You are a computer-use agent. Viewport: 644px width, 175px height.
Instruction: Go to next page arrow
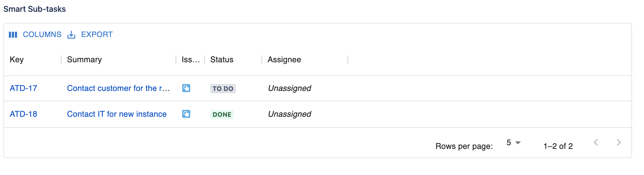(x=619, y=142)
